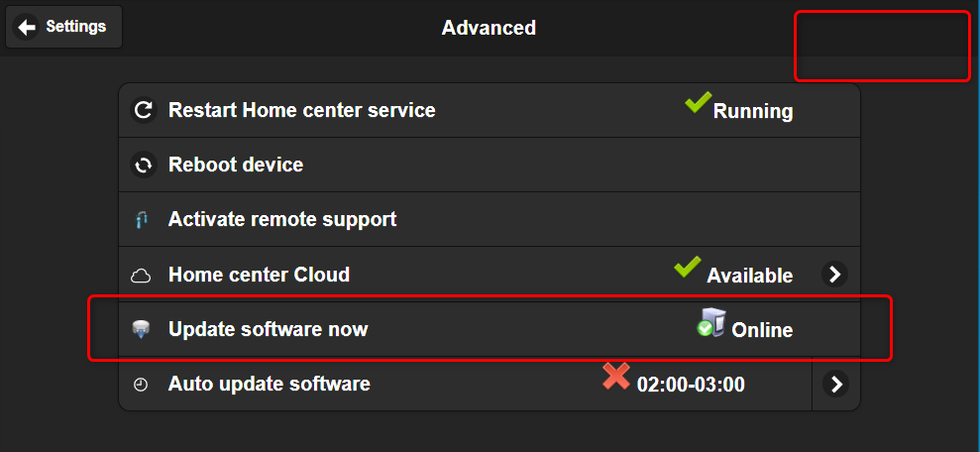Click the remote support cable icon

(x=143, y=220)
